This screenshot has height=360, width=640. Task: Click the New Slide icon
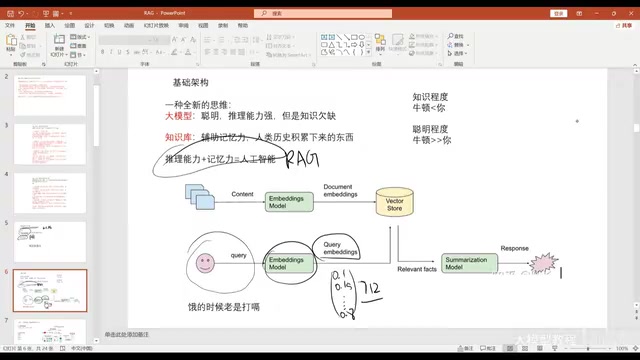pos(59,40)
